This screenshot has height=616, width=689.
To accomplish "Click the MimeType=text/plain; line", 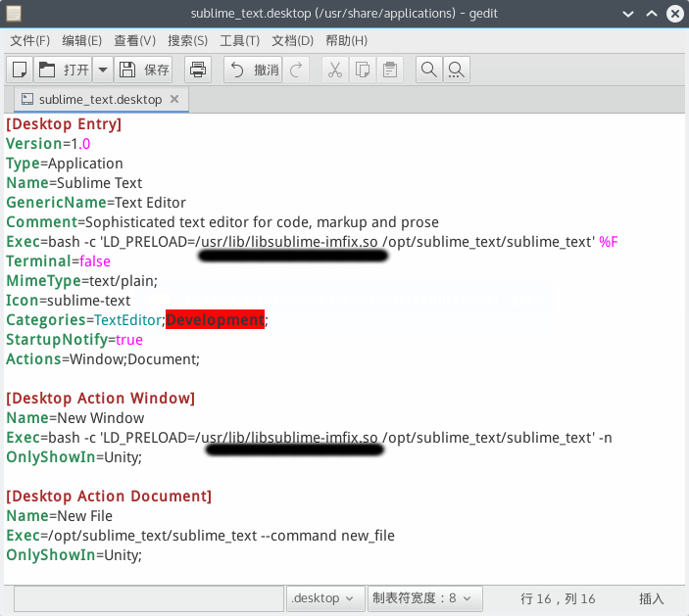I will [81, 281].
